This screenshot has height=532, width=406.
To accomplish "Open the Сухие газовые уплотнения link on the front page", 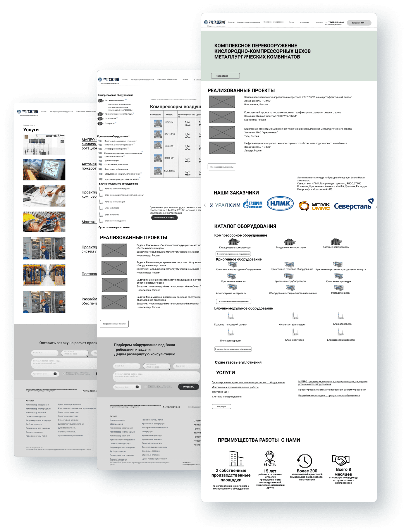I will point(238,362).
